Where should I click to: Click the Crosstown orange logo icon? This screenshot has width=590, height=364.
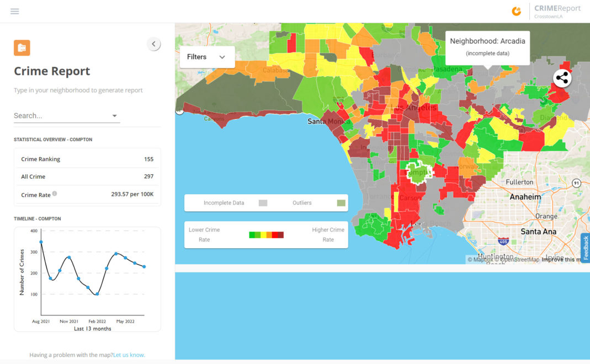[517, 11]
